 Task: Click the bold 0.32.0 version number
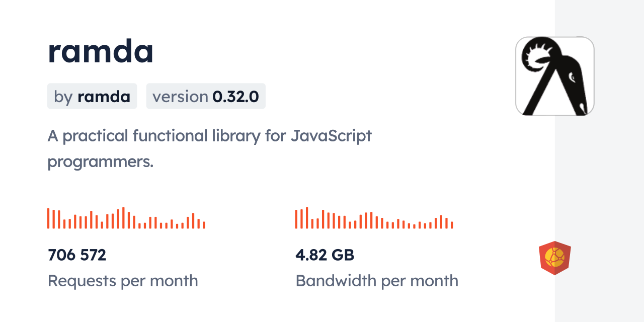coord(236,96)
